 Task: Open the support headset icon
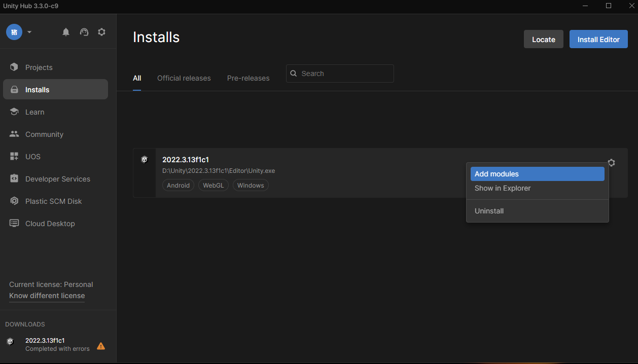click(x=84, y=32)
